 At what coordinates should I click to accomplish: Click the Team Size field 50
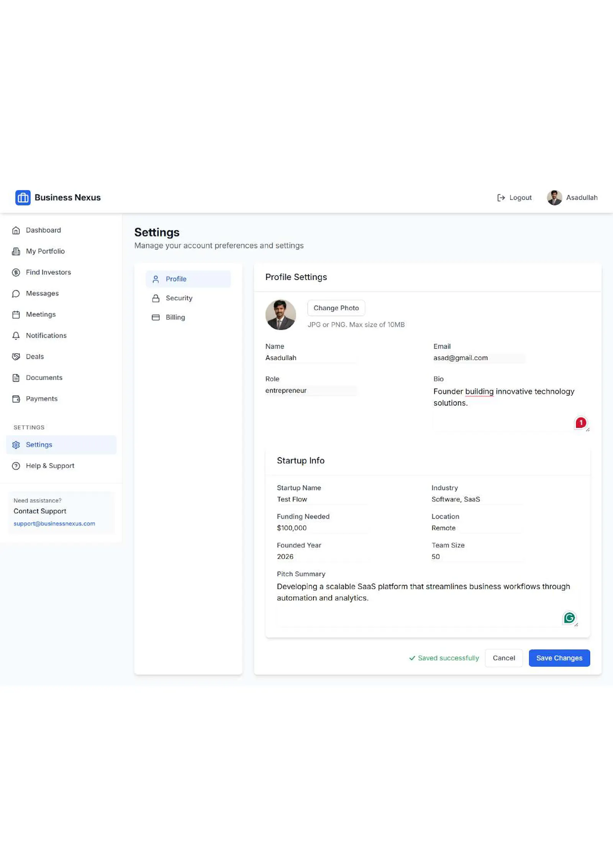(477, 557)
